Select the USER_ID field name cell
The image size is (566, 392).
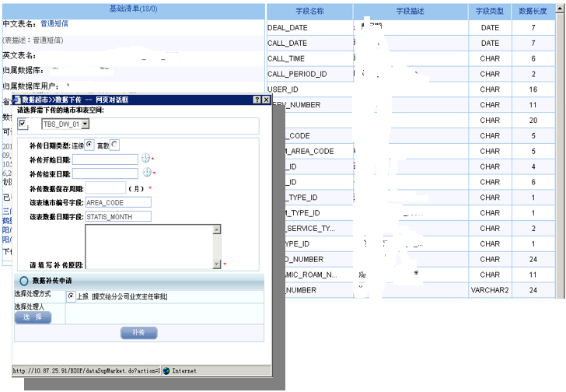click(x=309, y=89)
